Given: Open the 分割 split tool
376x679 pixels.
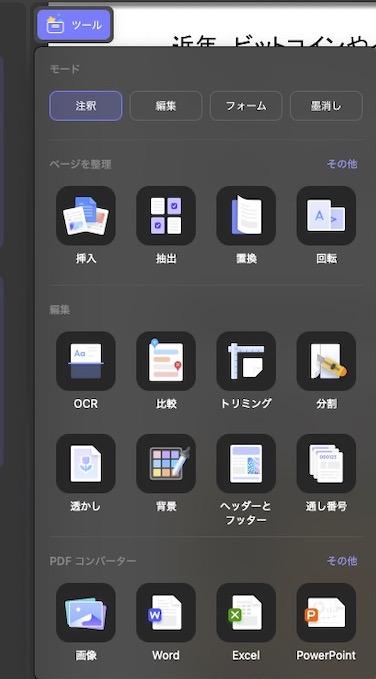Looking at the screenshot, I should (x=326, y=361).
